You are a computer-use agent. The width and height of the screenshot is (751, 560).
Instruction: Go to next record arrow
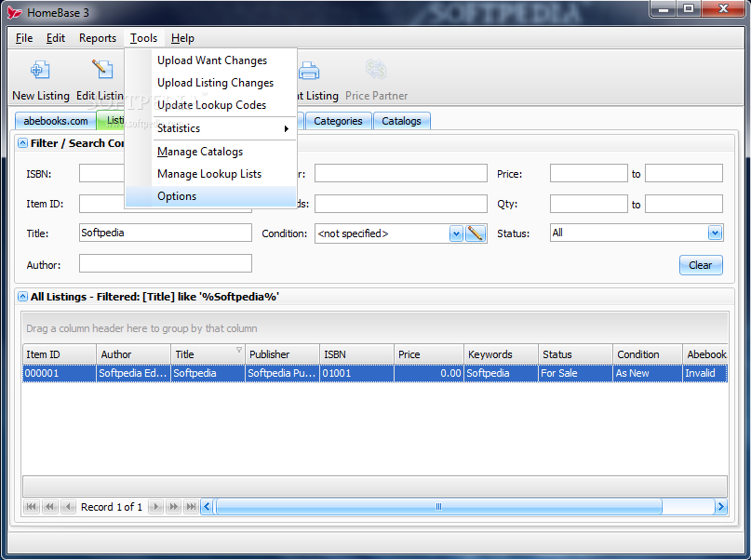pos(155,506)
